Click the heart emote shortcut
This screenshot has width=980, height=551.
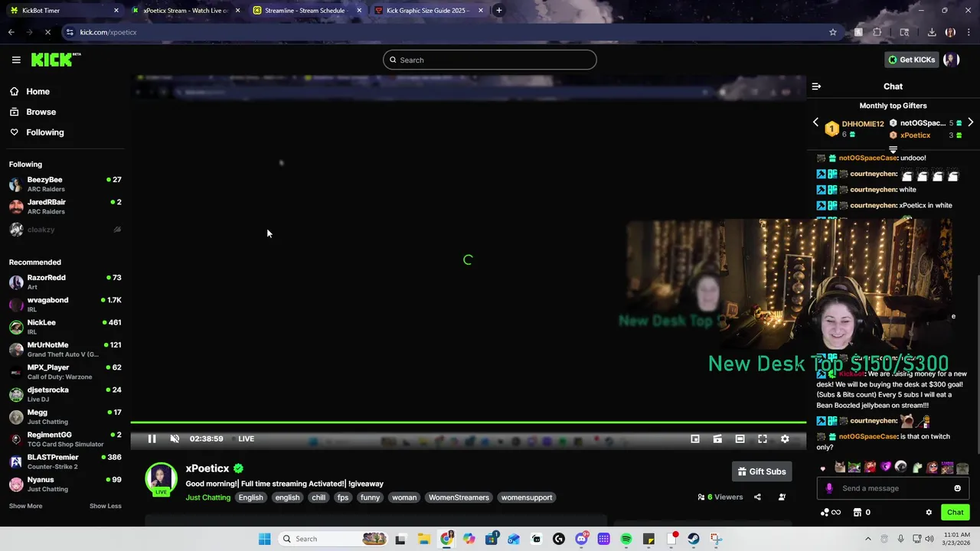[823, 468]
